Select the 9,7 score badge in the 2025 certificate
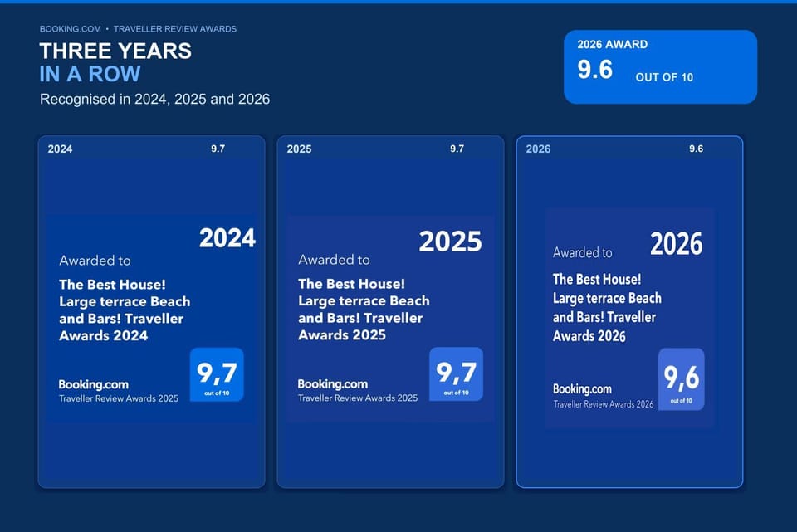Image resolution: width=797 pixels, height=532 pixels. point(457,374)
